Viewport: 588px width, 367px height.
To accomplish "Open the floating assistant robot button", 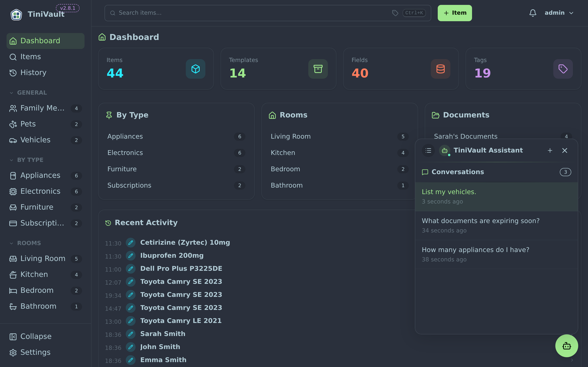I will [x=566, y=346].
